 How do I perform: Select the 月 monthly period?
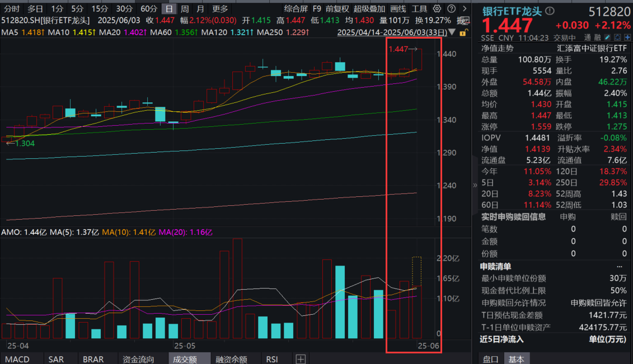(200, 8)
